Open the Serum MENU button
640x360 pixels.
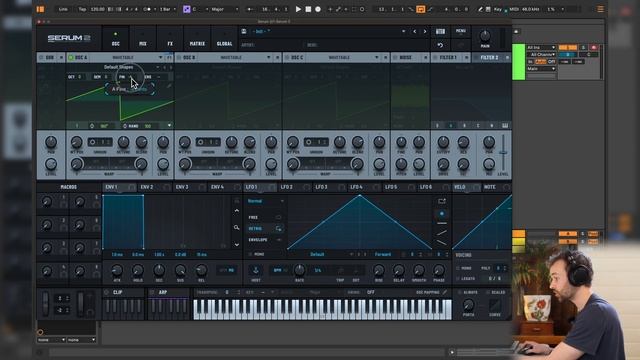coord(460,31)
